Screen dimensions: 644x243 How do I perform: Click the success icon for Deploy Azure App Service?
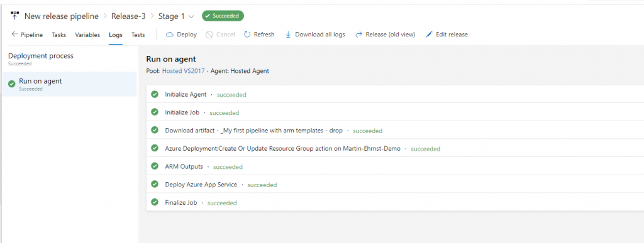pos(155,185)
